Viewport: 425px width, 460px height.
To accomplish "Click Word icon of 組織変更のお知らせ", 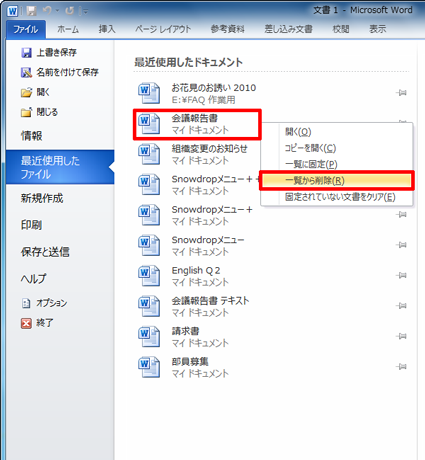I will (149, 154).
